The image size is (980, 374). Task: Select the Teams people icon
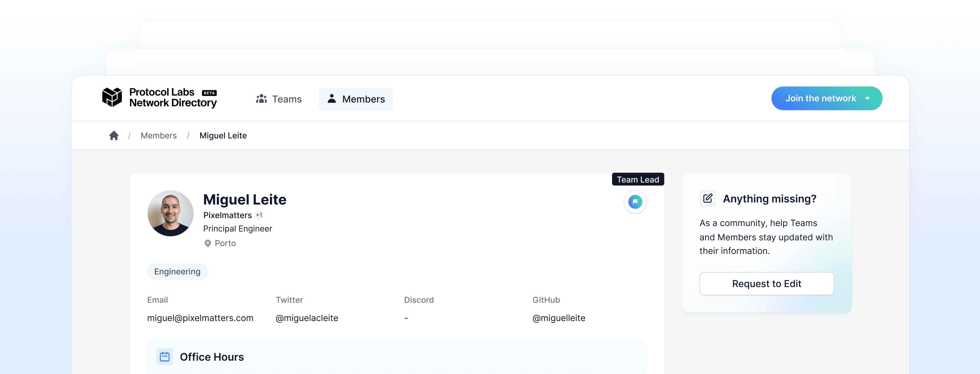[x=262, y=99]
